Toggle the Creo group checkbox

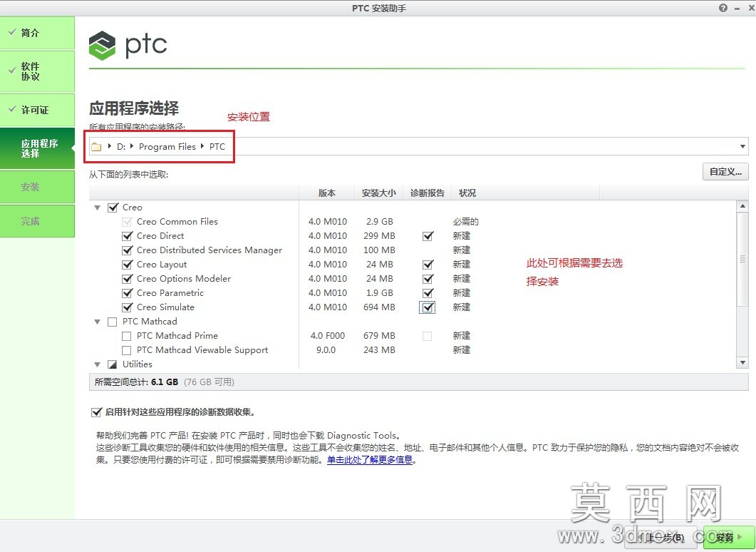click(x=113, y=208)
